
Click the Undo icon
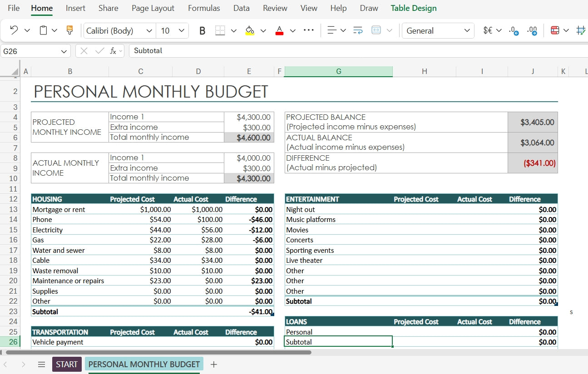pyautogui.click(x=14, y=30)
